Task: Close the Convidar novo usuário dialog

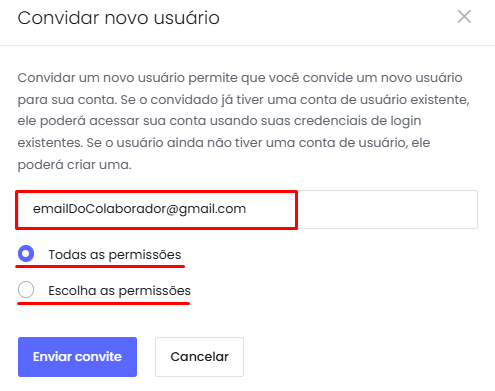Action: [464, 16]
